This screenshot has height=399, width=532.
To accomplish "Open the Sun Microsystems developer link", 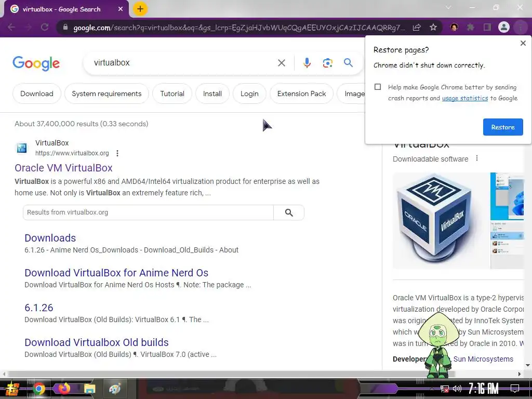I will (x=483, y=359).
